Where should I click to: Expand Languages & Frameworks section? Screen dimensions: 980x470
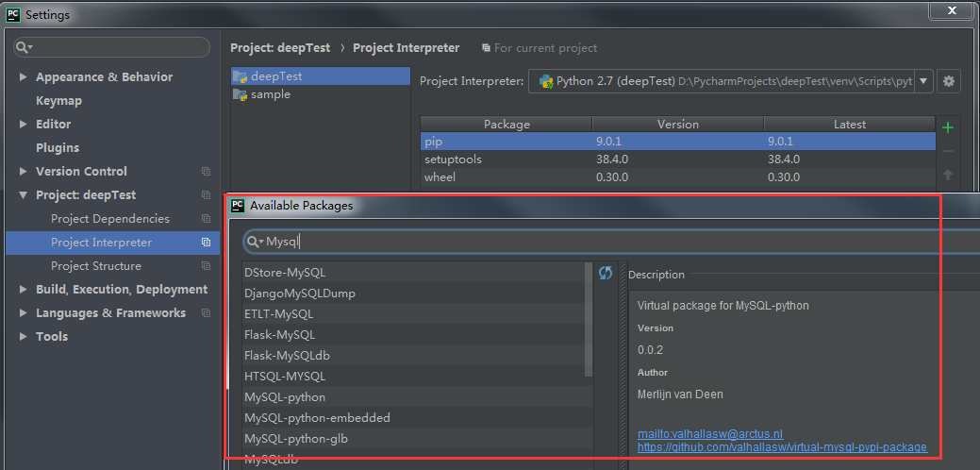tap(24, 313)
